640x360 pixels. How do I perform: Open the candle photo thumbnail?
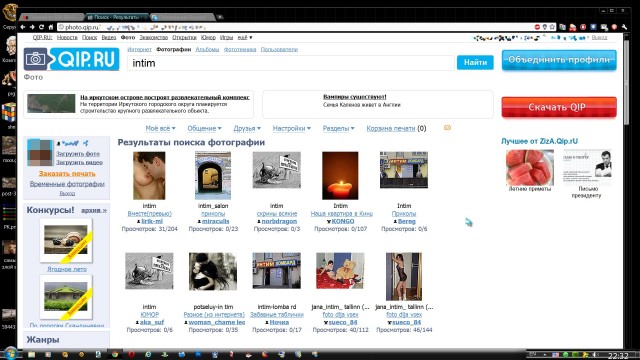click(340, 176)
